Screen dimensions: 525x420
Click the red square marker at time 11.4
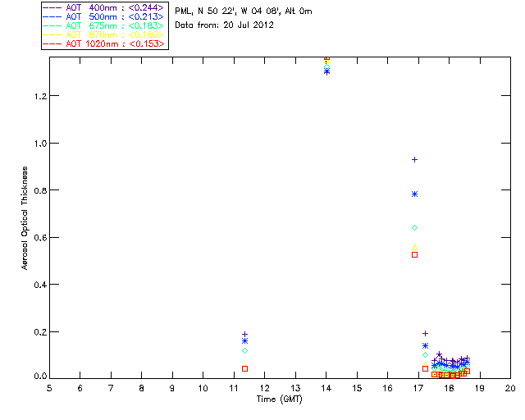click(244, 369)
